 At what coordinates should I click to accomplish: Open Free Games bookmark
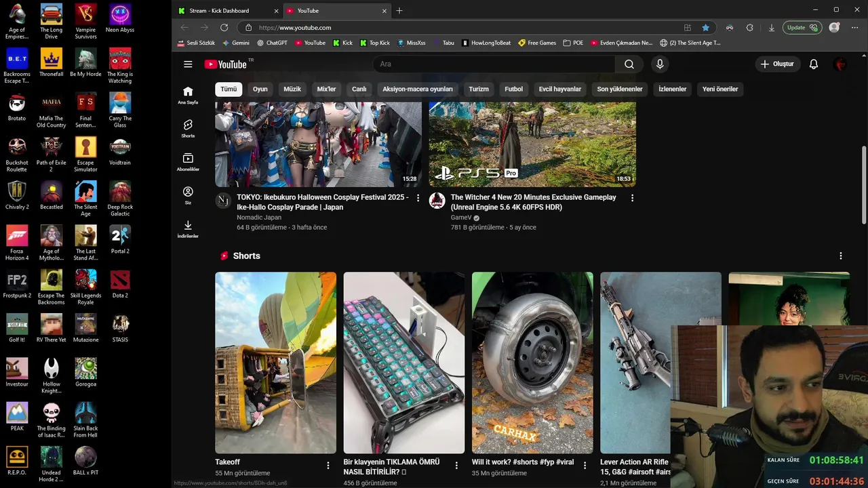[537, 43]
